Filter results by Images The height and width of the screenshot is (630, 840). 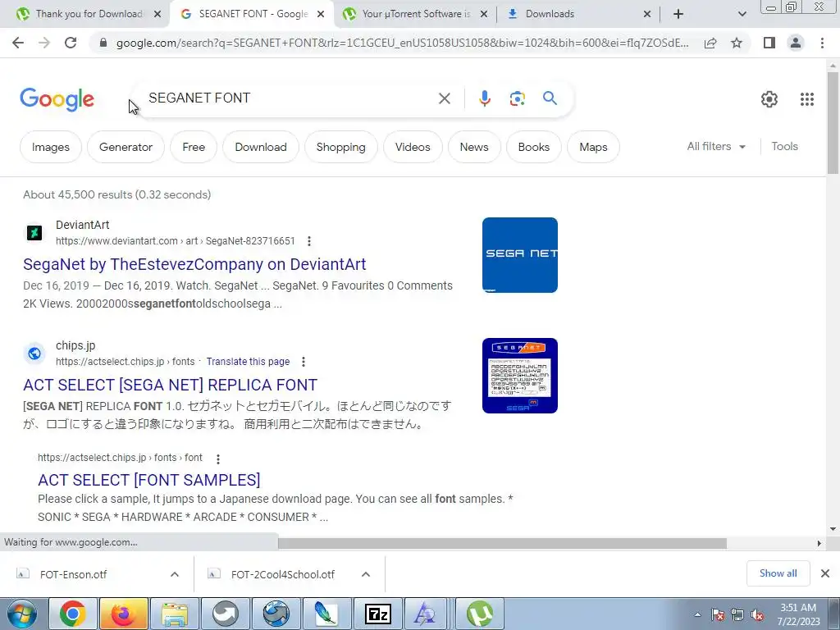point(50,147)
